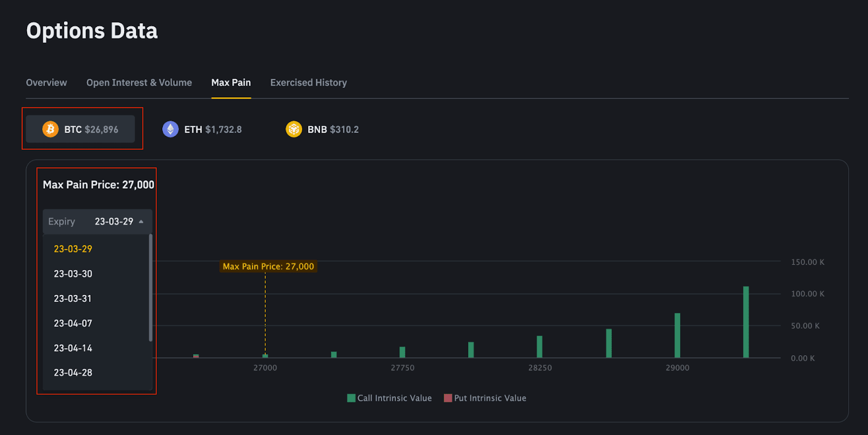Select the BNB $310.2 asset button
The width and height of the screenshot is (868, 435).
tap(322, 129)
